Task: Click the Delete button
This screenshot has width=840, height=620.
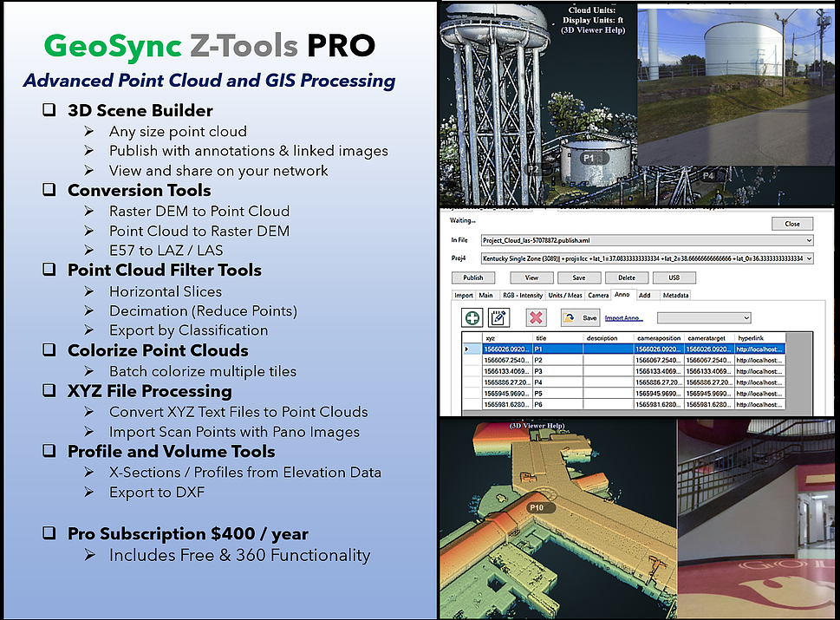Action: (626, 277)
